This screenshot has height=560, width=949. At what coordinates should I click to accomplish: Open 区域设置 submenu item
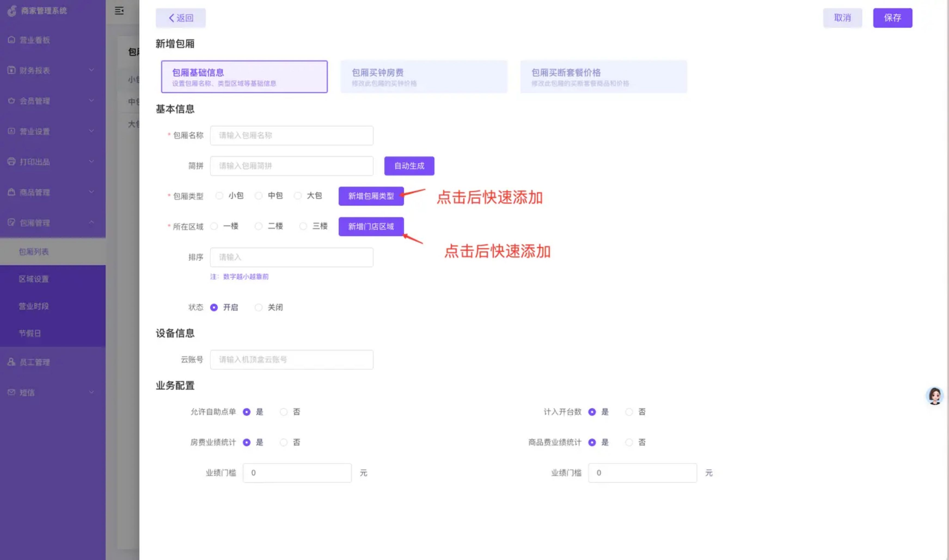coord(53,279)
